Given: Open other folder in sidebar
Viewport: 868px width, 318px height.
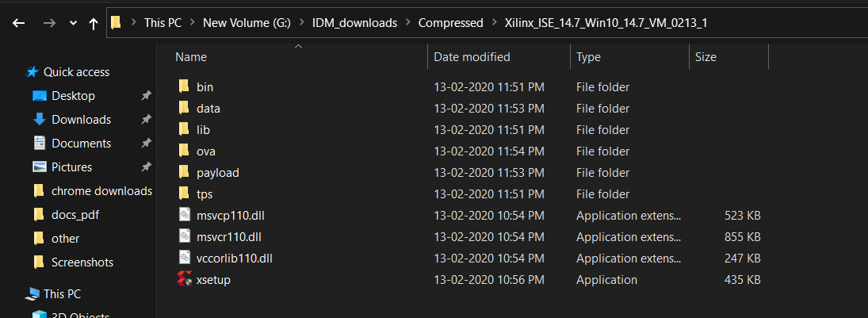Looking at the screenshot, I should click(x=65, y=239).
